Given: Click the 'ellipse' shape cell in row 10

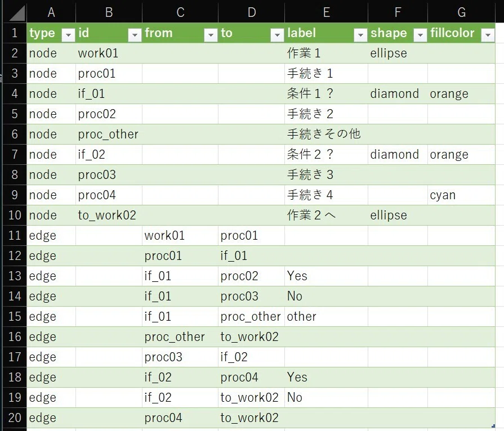Looking at the screenshot, I should (398, 215).
